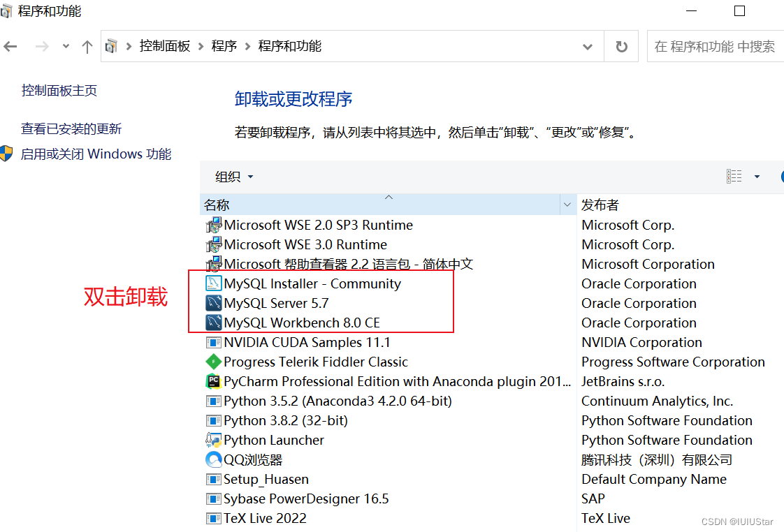Select Microsoft WSE 2.0 SP3 Runtime icon
The width and height of the screenshot is (784, 532).
(214, 226)
